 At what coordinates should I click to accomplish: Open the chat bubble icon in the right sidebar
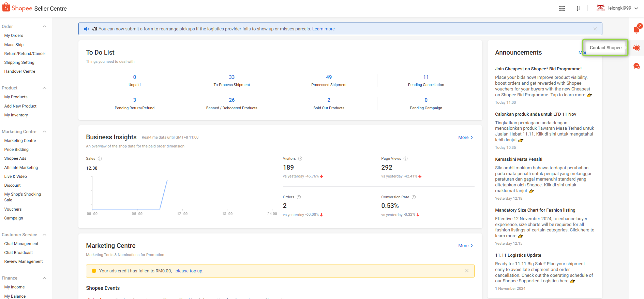click(636, 66)
